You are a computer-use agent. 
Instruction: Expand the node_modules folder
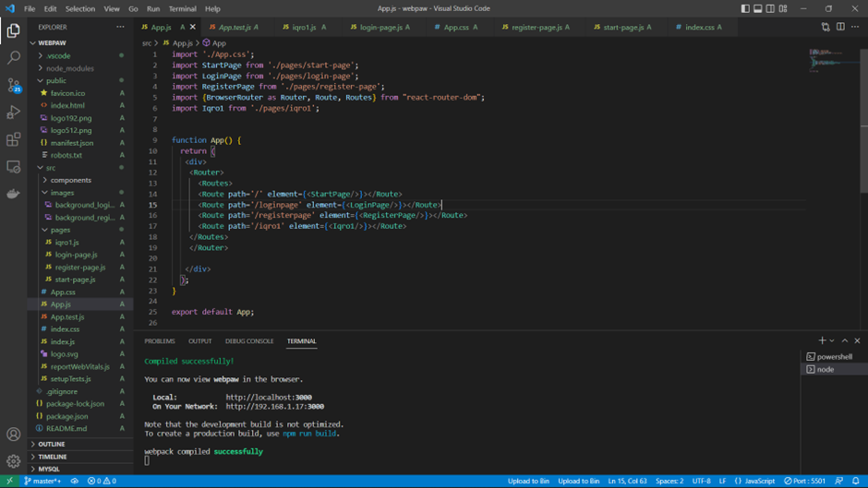(80, 68)
